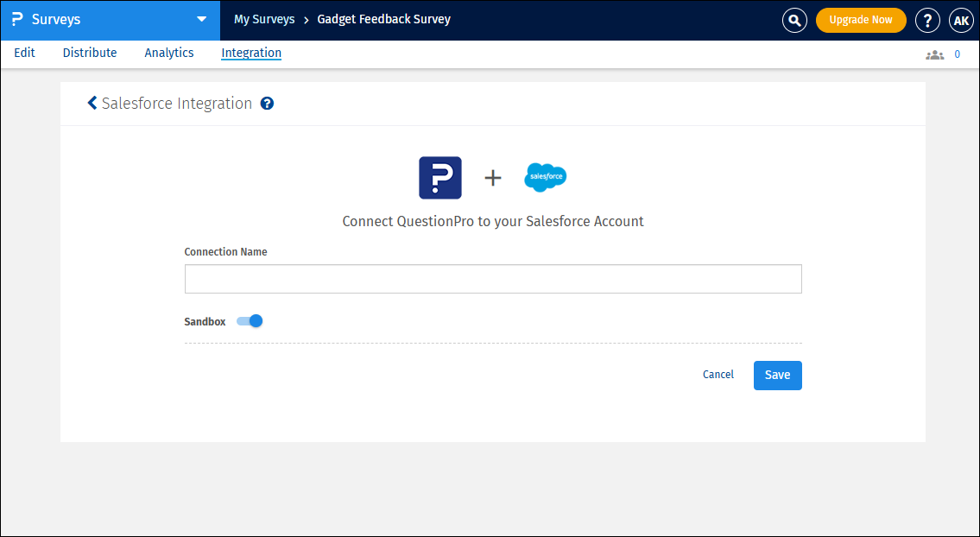
Task: Click the Upgrade Now button
Action: click(861, 19)
